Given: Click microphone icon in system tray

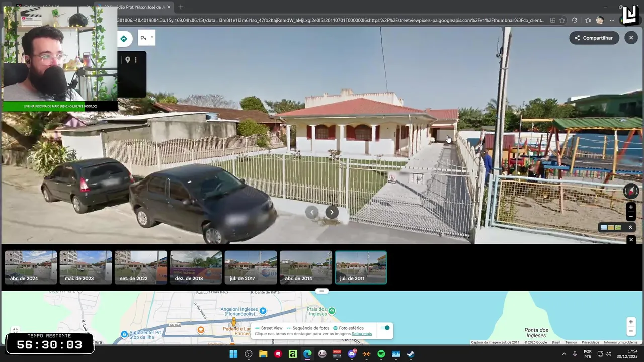Looking at the screenshot, I should pos(575,354).
